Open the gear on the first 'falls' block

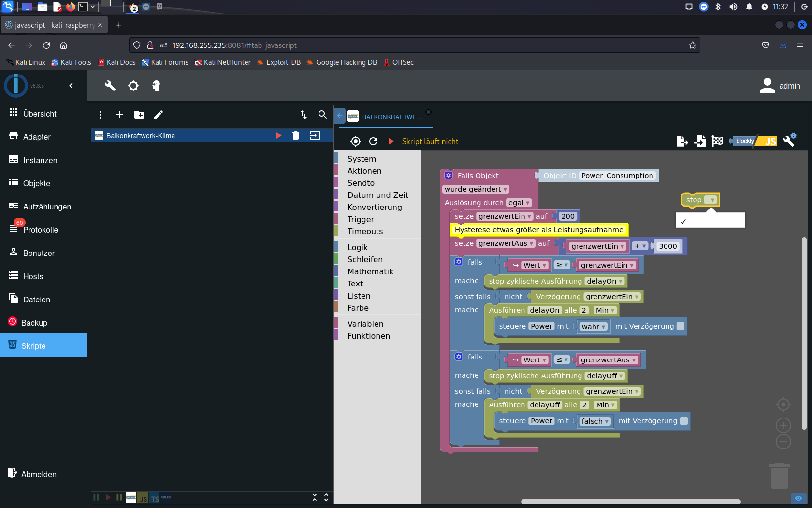459,262
